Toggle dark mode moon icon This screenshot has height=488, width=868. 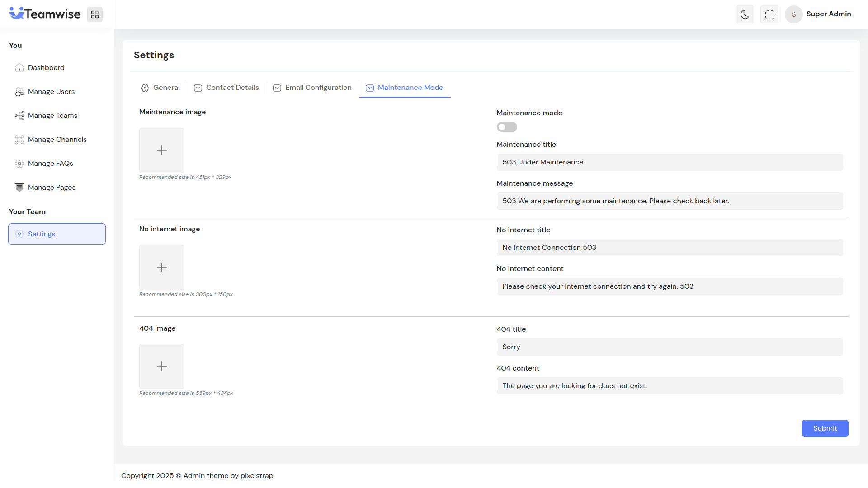(745, 14)
